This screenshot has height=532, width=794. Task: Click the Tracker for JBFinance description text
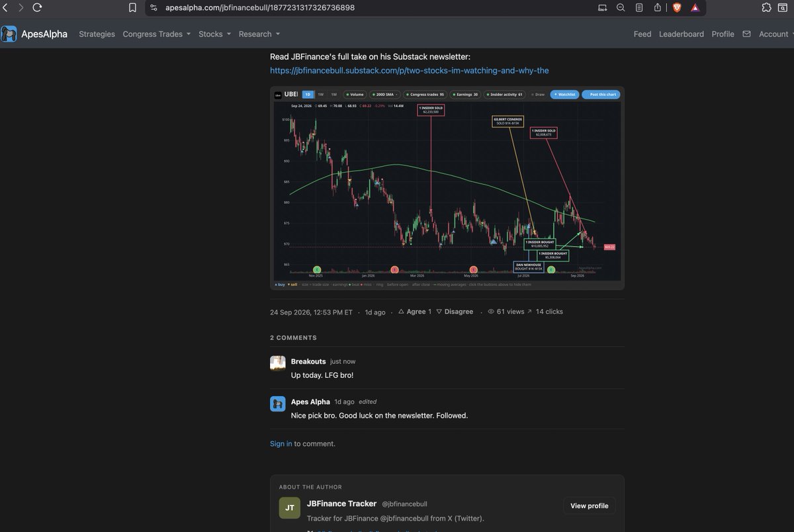pyautogui.click(x=396, y=518)
